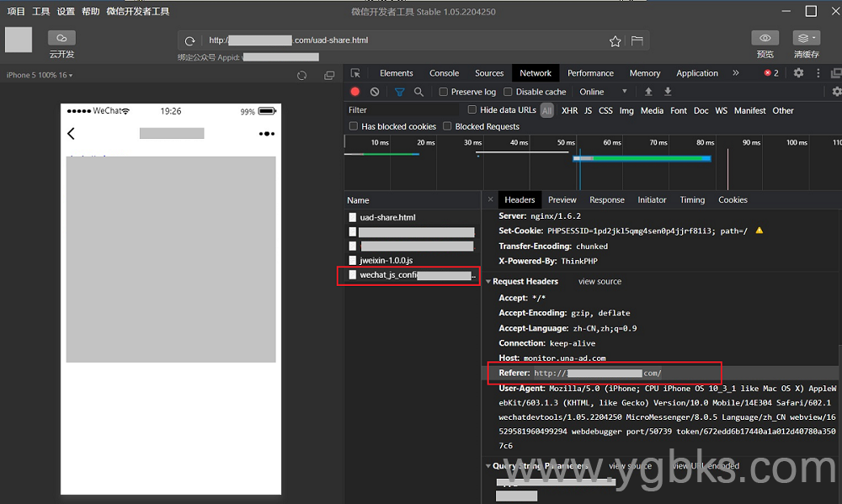Expand more DevTools tabs chevron
This screenshot has width=842, height=504.
pyautogui.click(x=735, y=73)
